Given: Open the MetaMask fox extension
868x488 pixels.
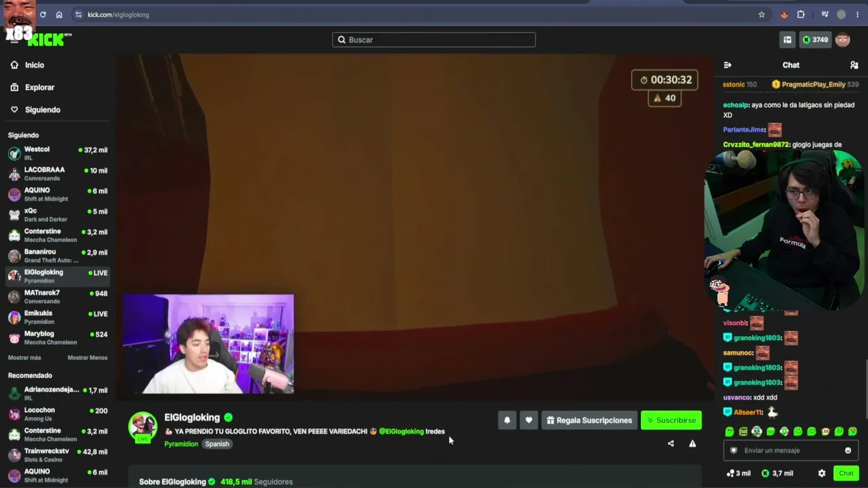Looking at the screenshot, I should click(x=785, y=14).
